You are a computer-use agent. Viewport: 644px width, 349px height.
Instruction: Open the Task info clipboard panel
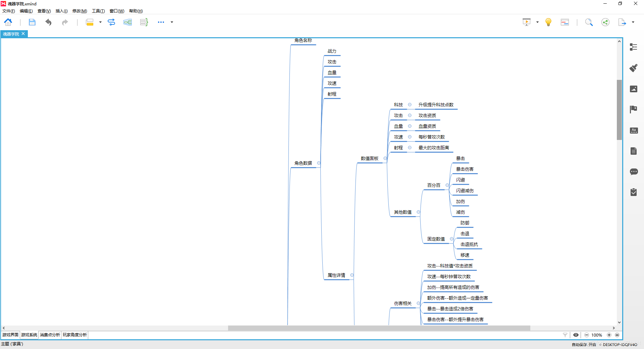634,192
